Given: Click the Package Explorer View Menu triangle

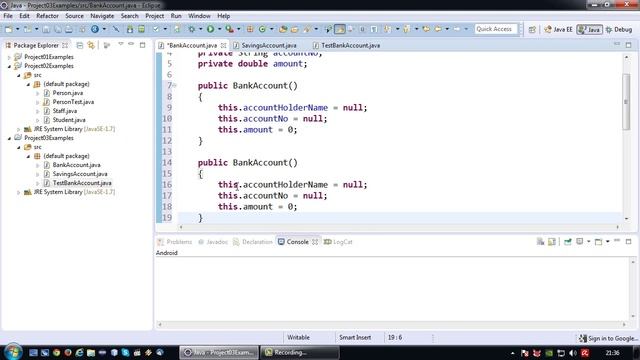Looking at the screenshot, I should point(121,44).
